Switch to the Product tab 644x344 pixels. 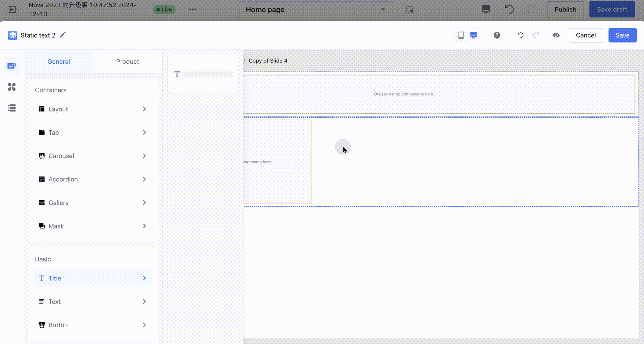[127, 61]
